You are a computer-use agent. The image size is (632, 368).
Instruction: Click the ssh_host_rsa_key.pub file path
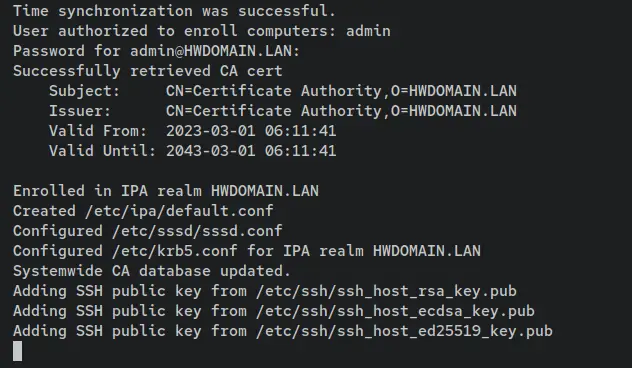(x=387, y=291)
